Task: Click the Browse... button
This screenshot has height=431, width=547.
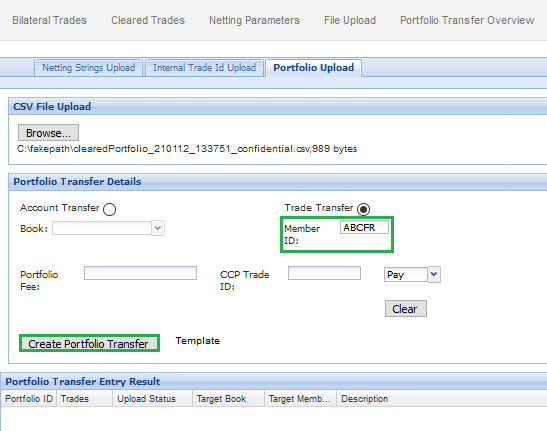Action: click(x=48, y=133)
